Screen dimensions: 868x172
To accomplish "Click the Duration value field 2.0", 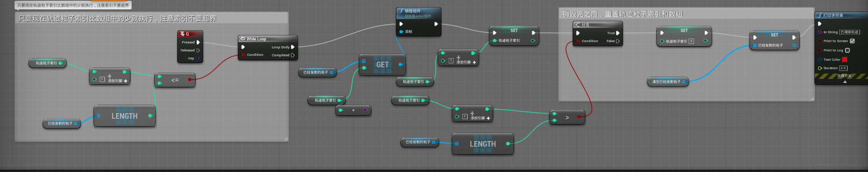I will click(843, 68).
